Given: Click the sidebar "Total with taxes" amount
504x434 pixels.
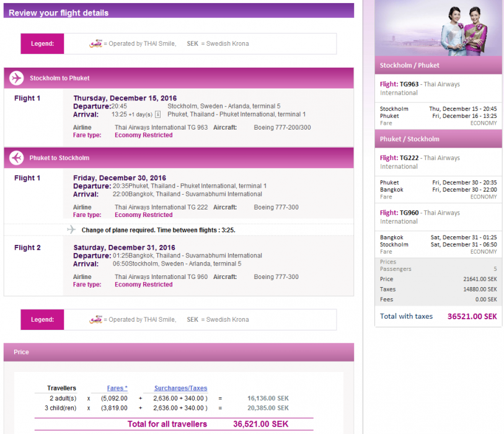Looking at the screenshot, I should click(472, 316).
